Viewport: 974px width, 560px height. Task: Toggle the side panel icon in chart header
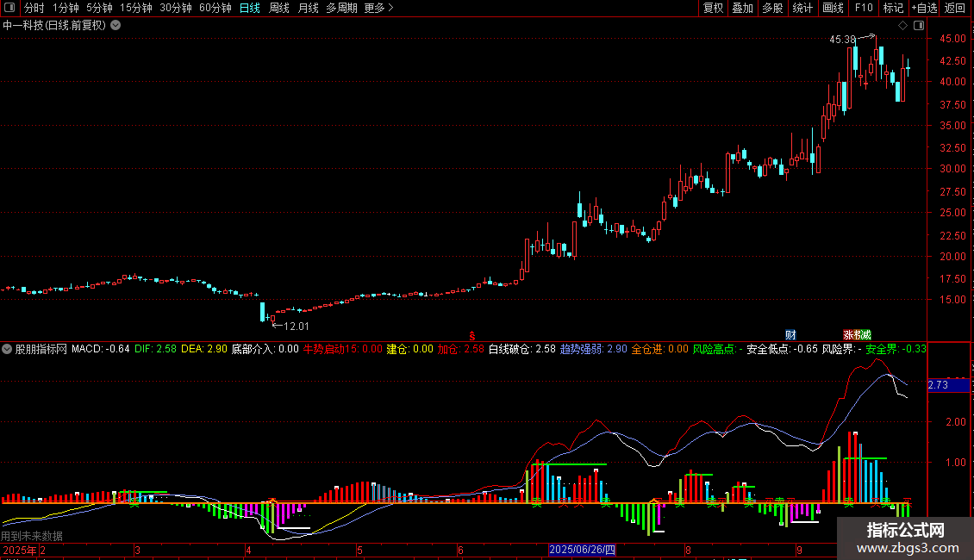[920, 26]
